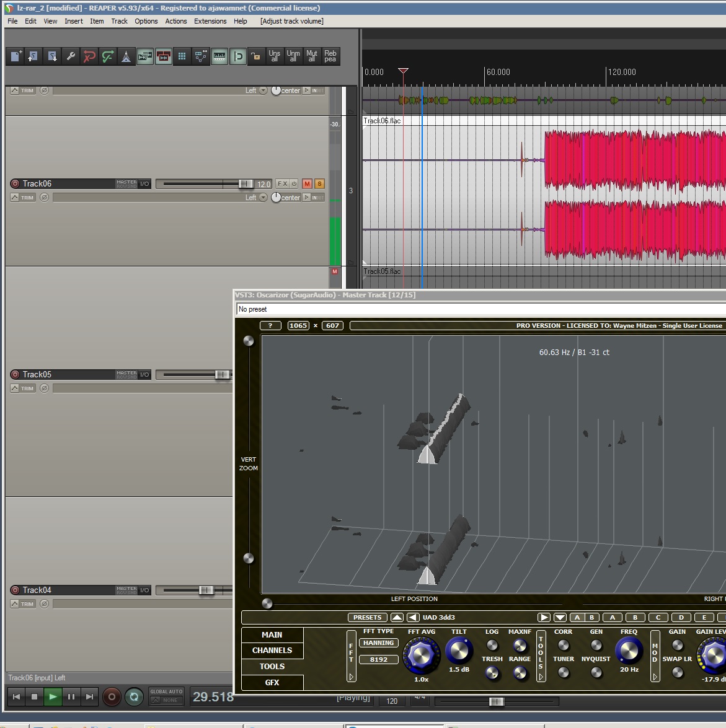The width and height of the screenshot is (726, 728).
Task: Open the File menu
Action: tap(12, 21)
